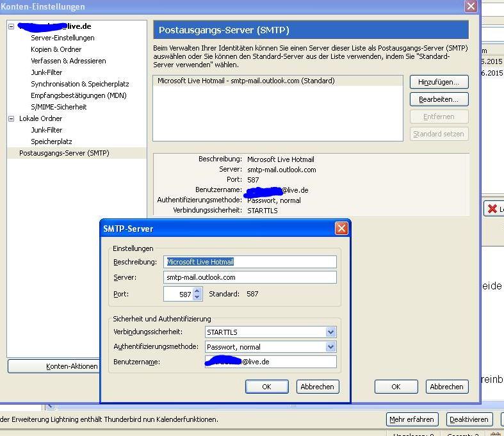Select the Microsoft Live Hotmail server list entry
This screenshot has height=436, width=504.
278,81
